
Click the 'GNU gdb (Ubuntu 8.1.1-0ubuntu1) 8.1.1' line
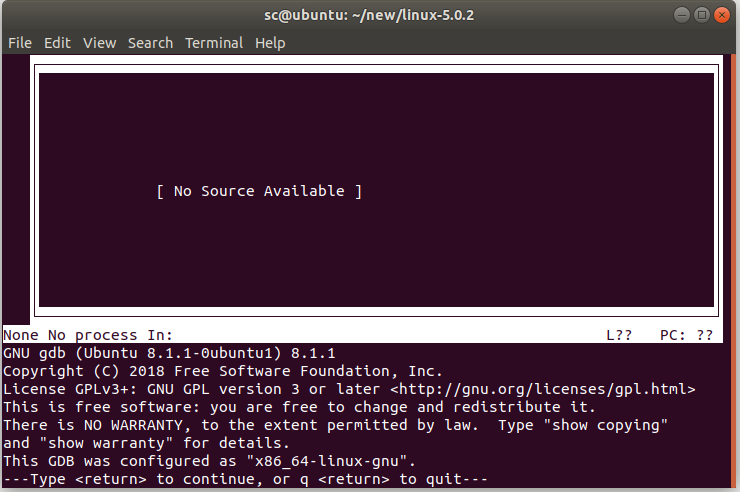169,353
